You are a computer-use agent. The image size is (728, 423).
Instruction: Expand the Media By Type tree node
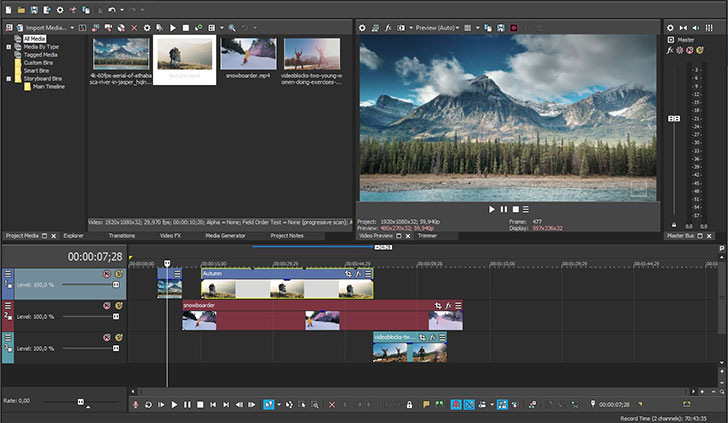[x=9, y=47]
